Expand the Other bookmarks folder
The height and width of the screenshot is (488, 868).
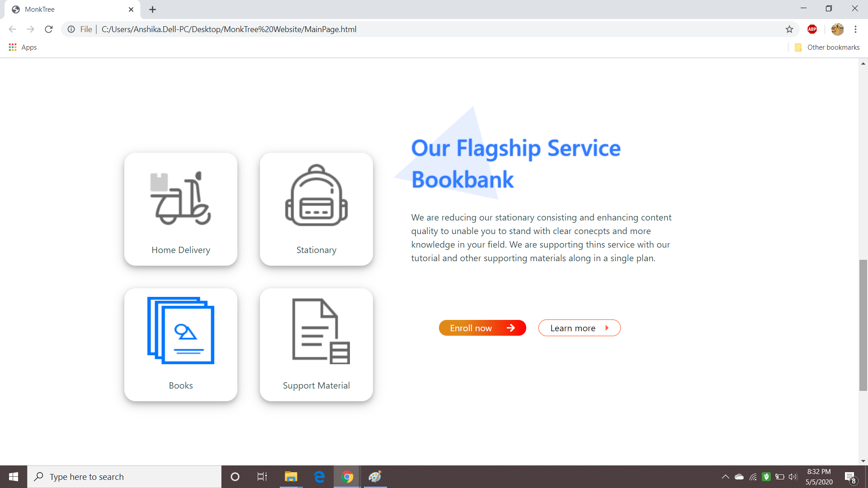point(827,47)
